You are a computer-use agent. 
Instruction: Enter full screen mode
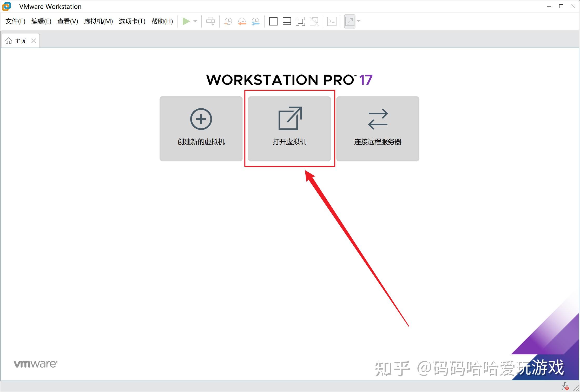click(301, 21)
